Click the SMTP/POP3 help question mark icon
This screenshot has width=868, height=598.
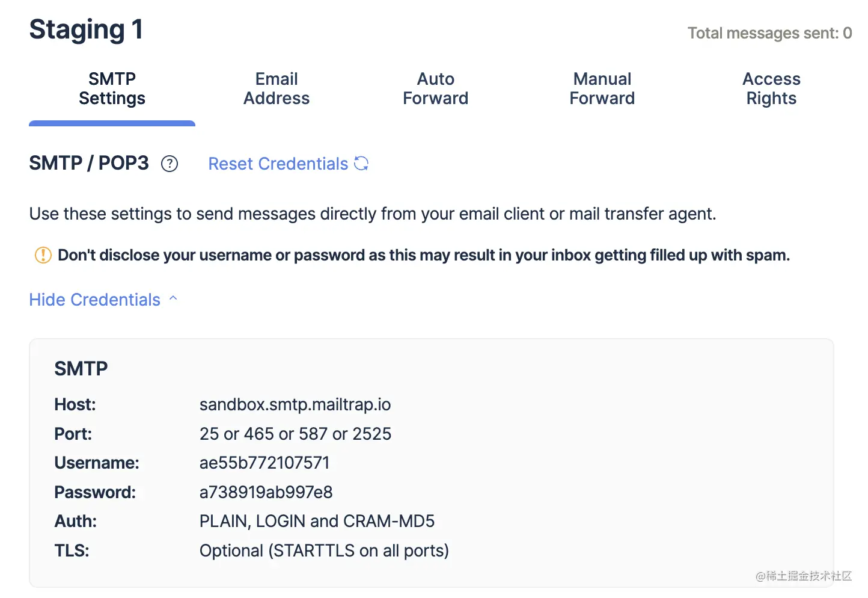(170, 164)
